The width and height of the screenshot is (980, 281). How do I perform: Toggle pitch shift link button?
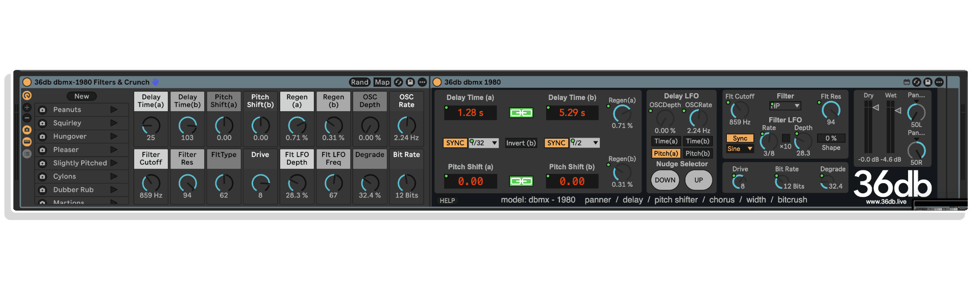tap(521, 181)
